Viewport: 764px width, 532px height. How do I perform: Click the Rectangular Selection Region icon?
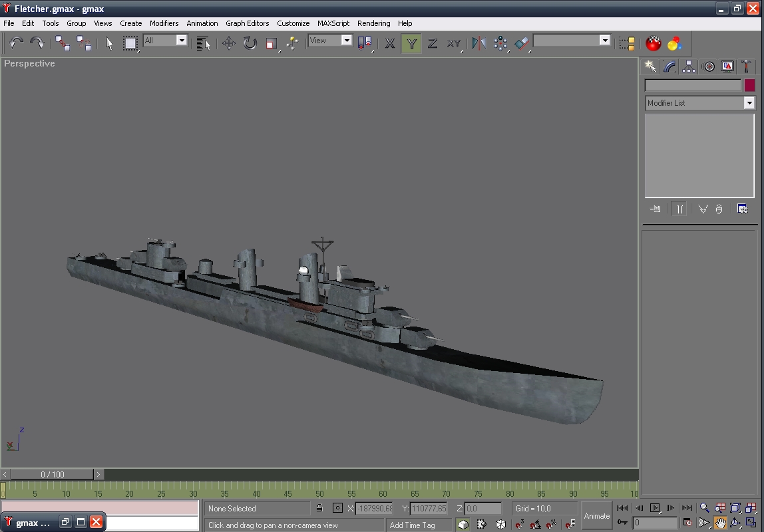(130, 43)
